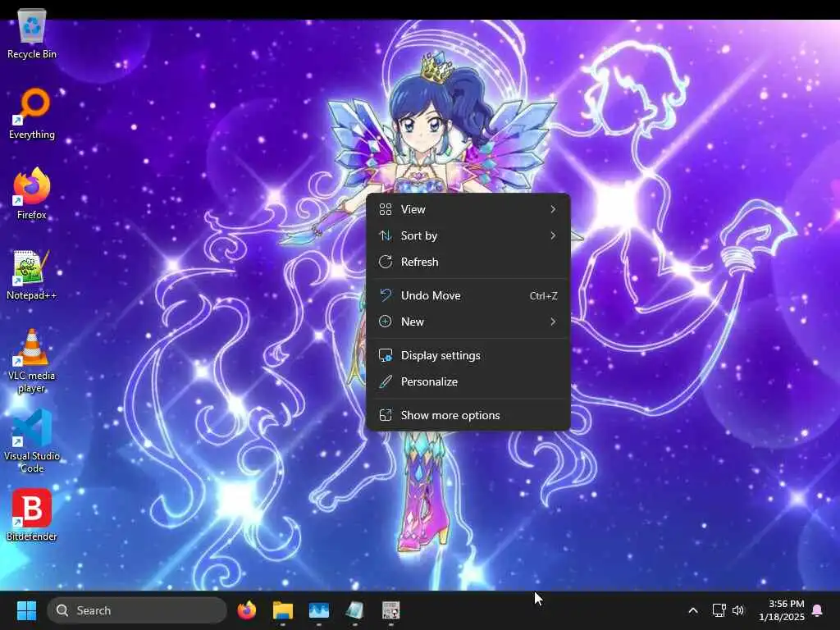Open the taskbar app right of picture app
Screen dimensions: 840x630
click(354, 610)
